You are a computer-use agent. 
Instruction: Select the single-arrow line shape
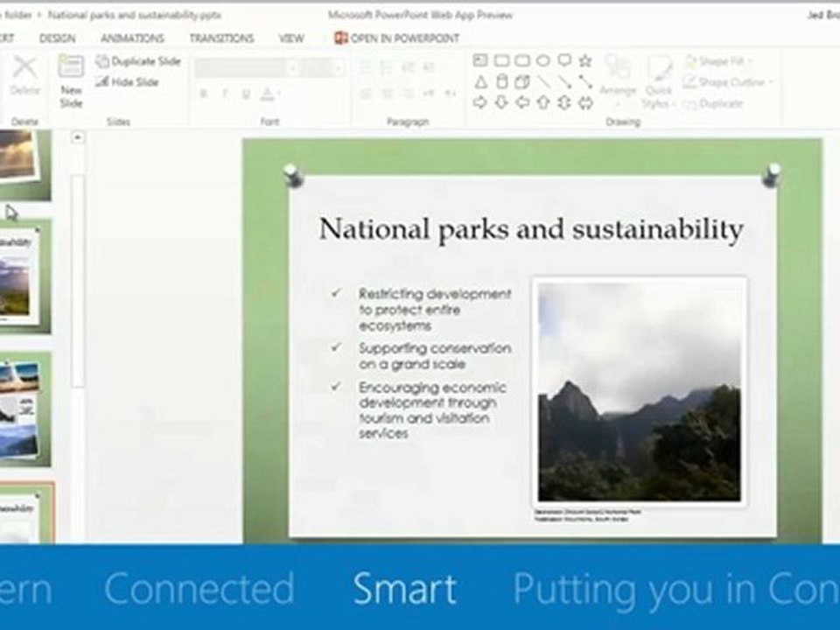point(564,82)
